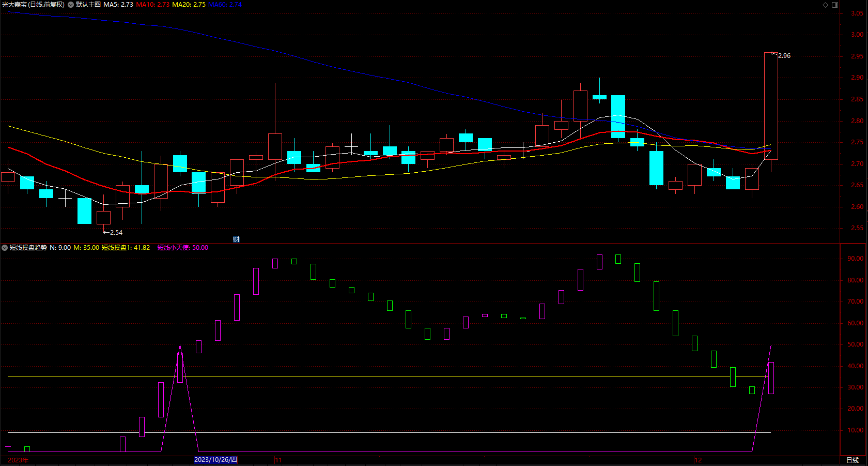
Task: Click the 2023/10/26/四 date marker
Action: [x=215, y=460]
